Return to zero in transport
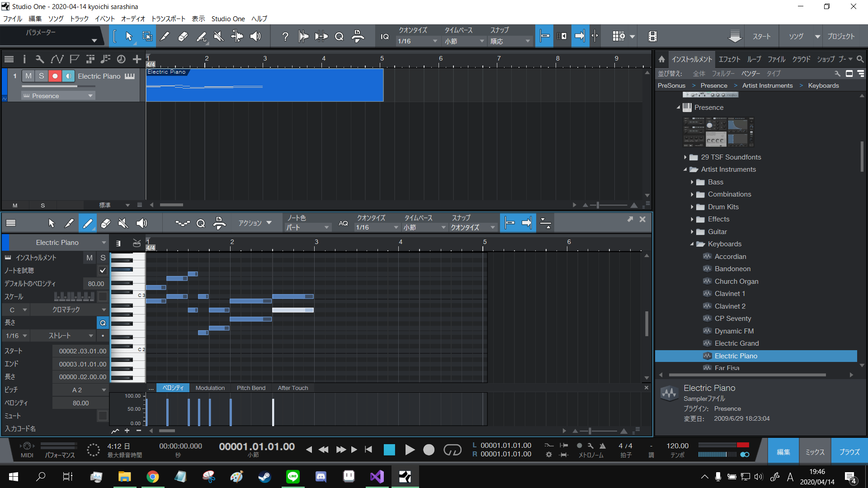 368,450
